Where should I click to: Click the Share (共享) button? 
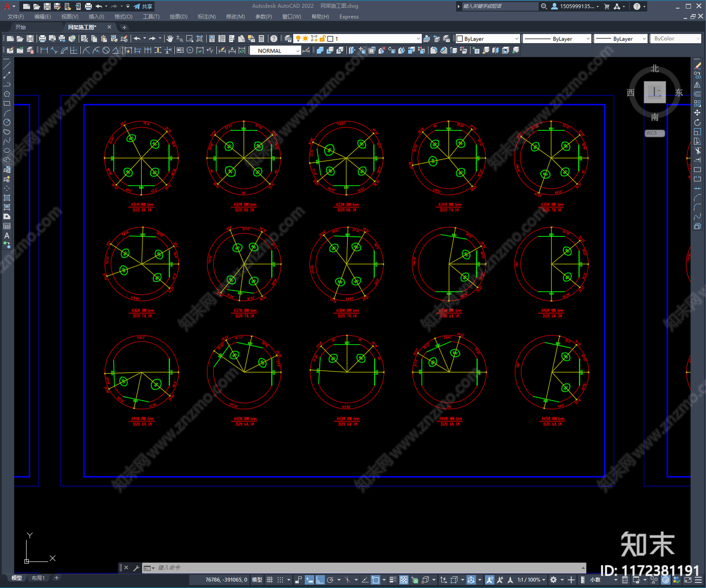tap(143, 6)
